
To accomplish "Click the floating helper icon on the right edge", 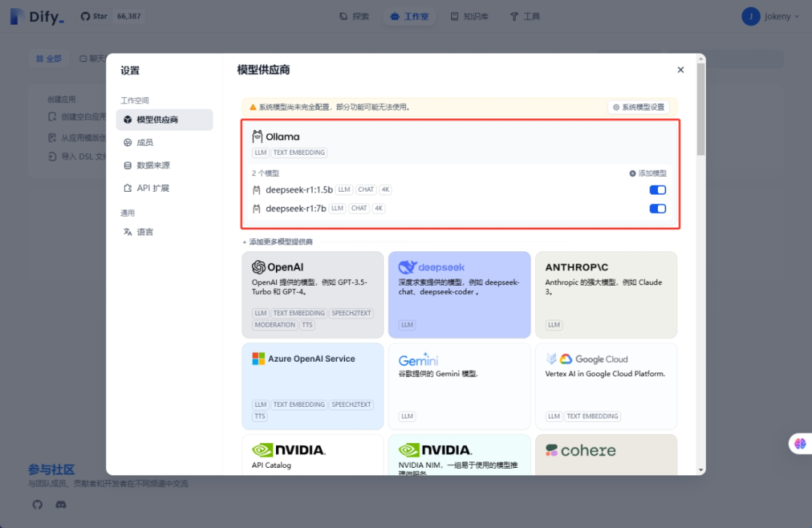I will (799, 444).
